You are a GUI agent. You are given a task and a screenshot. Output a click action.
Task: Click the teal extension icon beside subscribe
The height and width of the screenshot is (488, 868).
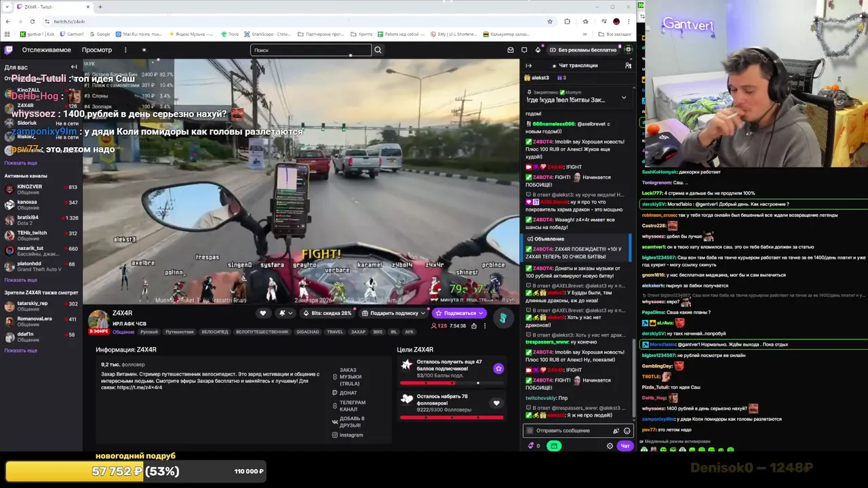coord(502,317)
